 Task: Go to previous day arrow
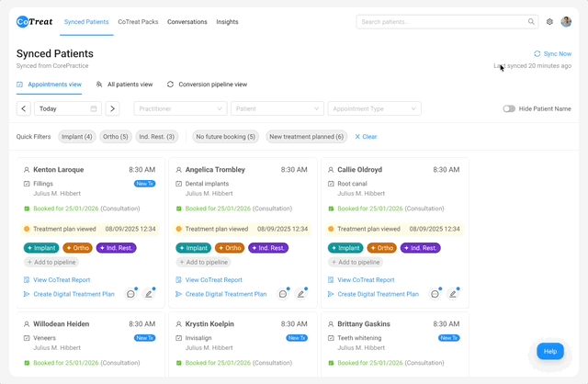[x=24, y=108]
